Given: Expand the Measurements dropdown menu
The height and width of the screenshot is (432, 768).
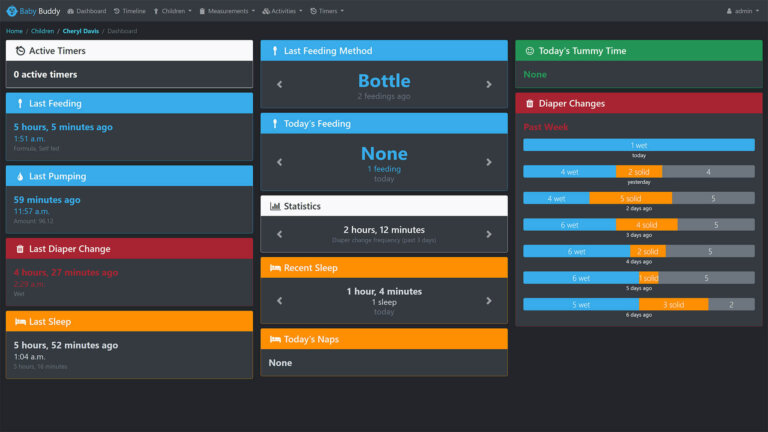Looking at the screenshot, I should click(227, 11).
